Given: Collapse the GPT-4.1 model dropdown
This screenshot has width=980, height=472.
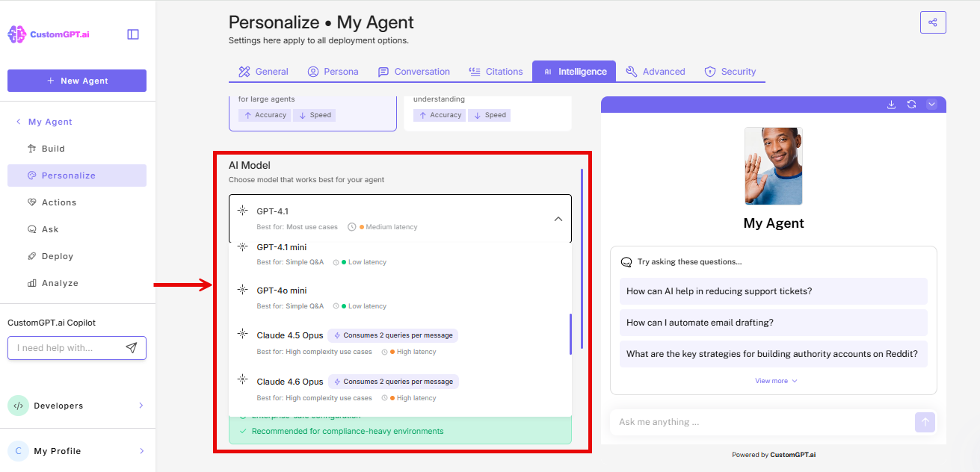Looking at the screenshot, I should click(x=558, y=218).
